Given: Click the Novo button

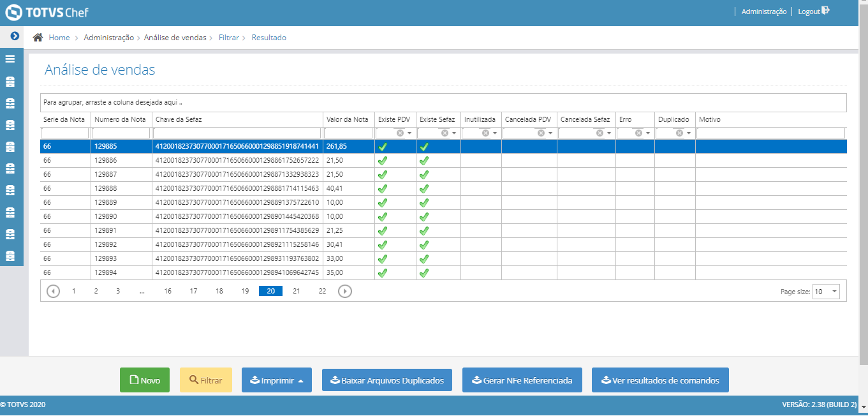Looking at the screenshot, I should pos(144,380).
